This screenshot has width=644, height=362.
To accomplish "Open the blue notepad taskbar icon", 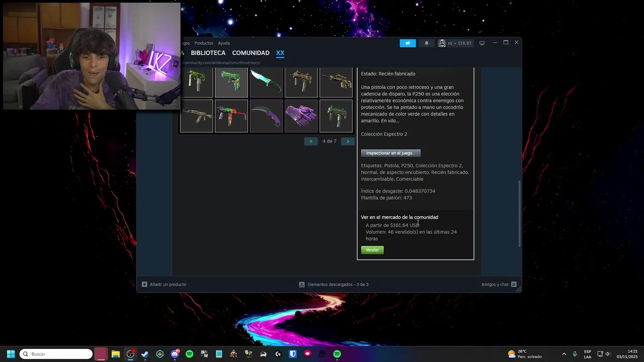I will [x=219, y=354].
